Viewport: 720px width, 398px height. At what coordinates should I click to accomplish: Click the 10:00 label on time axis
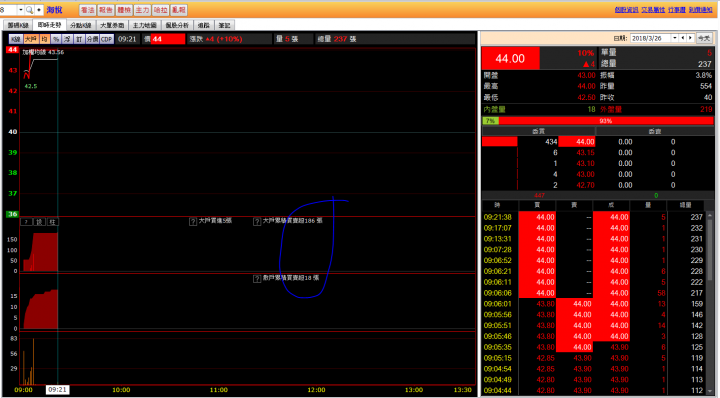[121, 390]
